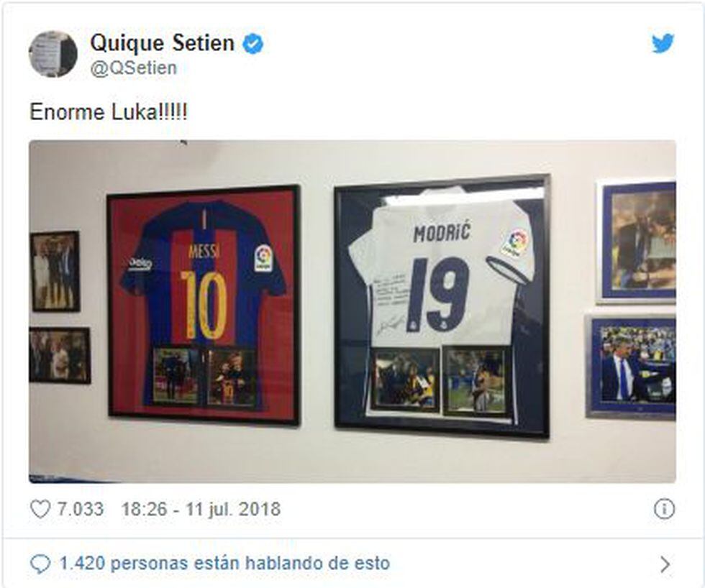Click the framed Modrić 19 jersey
Image resolution: width=705 pixels, height=588 pixels.
442,307
